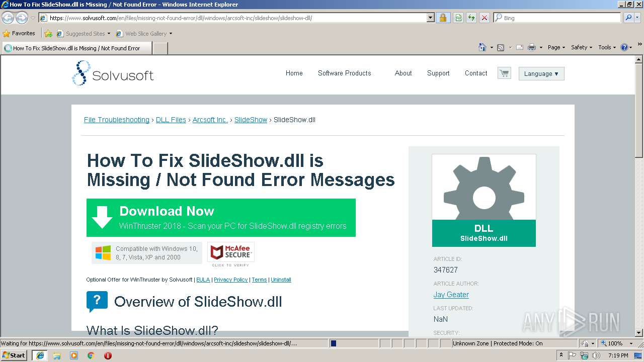Viewport: 644px width, 362px height.
Task: Follow the File Troubleshooting breadcrumb link
Action: (x=117, y=120)
